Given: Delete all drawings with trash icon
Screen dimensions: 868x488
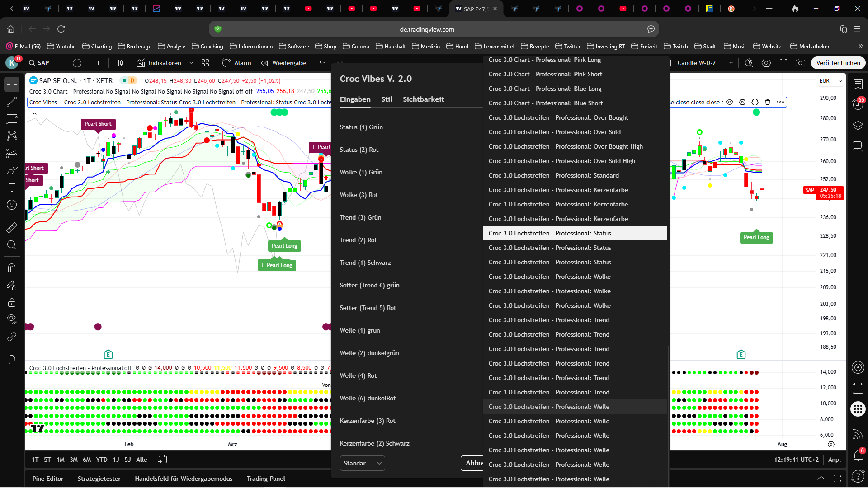Looking at the screenshot, I should pyautogui.click(x=12, y=360).
